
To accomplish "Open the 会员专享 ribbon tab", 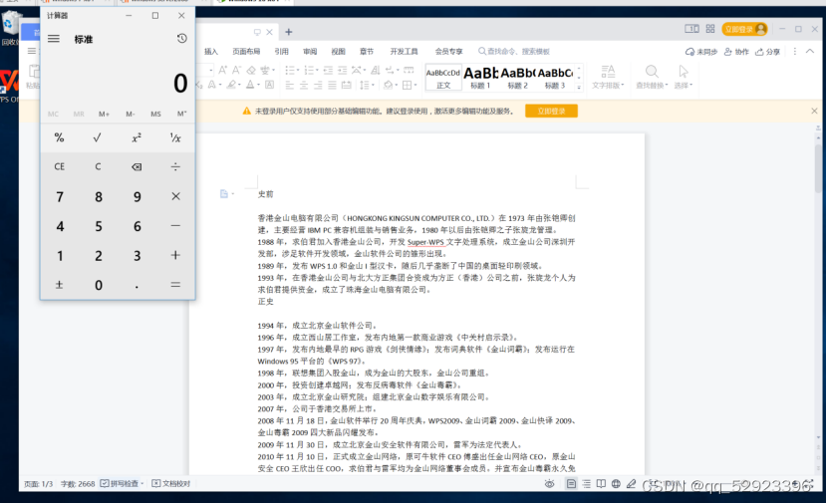I will [x=448, y=51].
